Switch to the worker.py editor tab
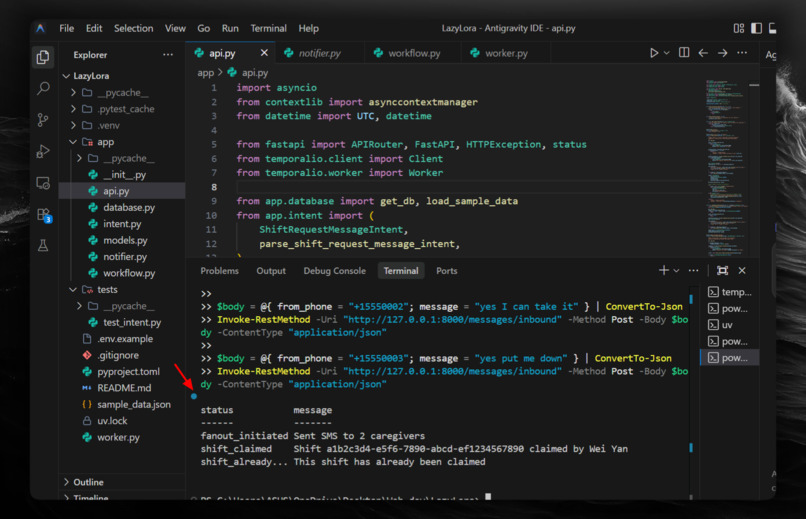Viewport: 806px width, 519px height. 506,53
